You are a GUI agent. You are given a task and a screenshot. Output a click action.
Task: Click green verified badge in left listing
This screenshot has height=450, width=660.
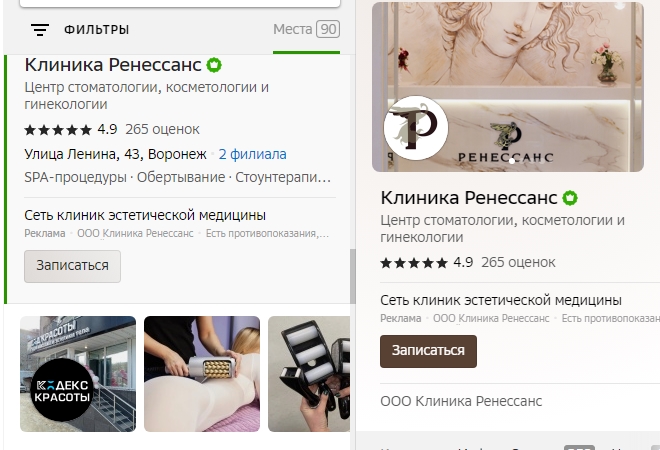(214, 65)
